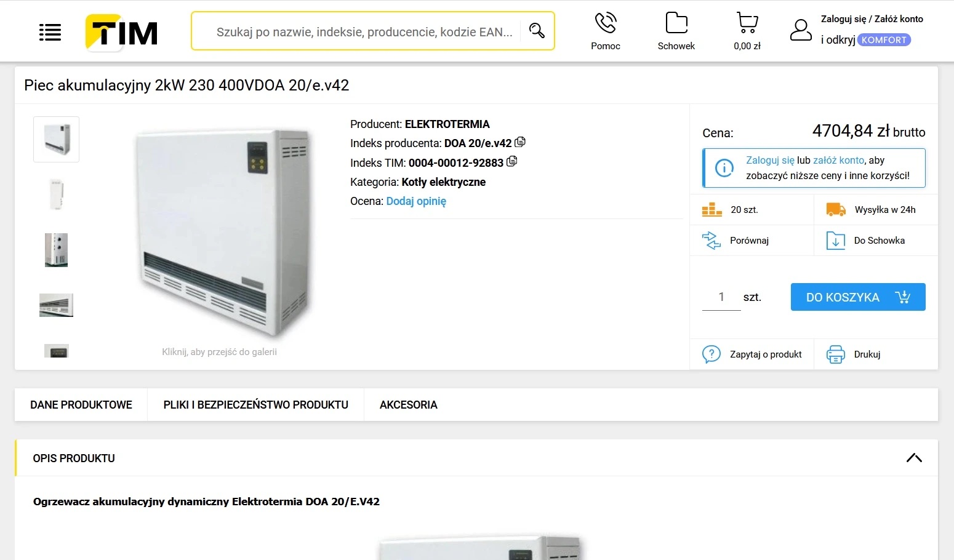This screenshot has width=954, height=560.
Task: Open the Schowek folder icon
Action: pos(676,23)
